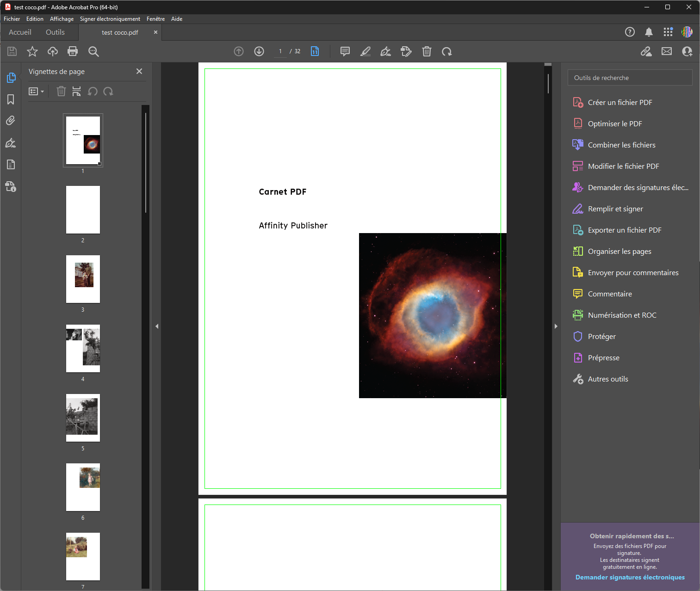Screen dimensions: 700x591
Task: Delete page using toolbar trash icon
Action: [427, 51]
